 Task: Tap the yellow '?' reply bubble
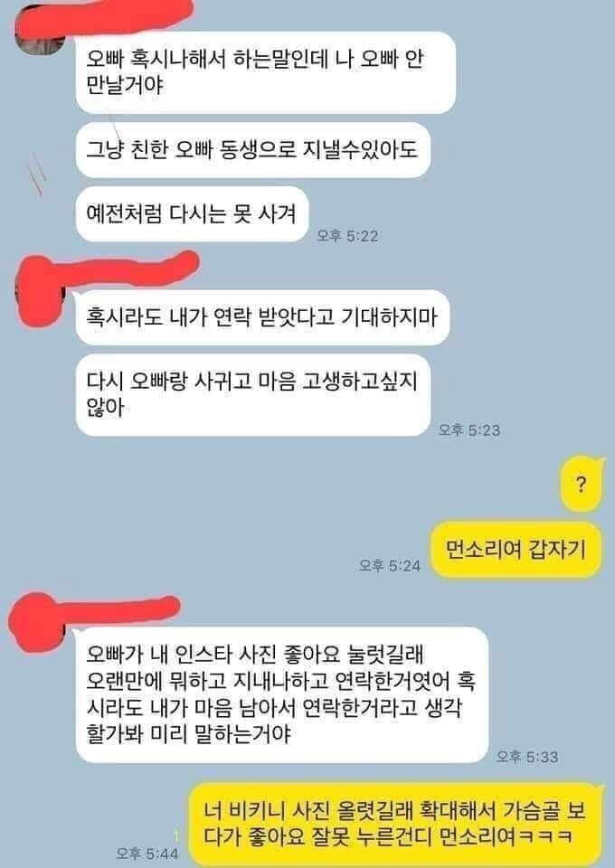[x=581, y=485]
